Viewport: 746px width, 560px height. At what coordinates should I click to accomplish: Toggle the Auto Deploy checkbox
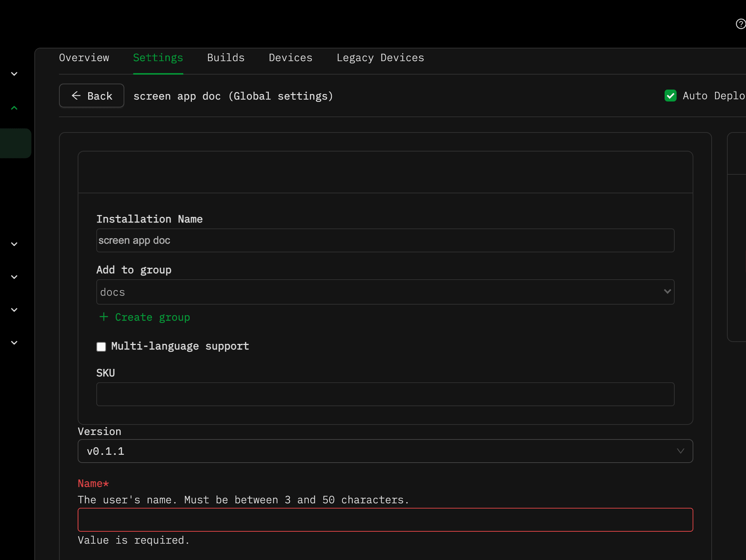[670, 96]
